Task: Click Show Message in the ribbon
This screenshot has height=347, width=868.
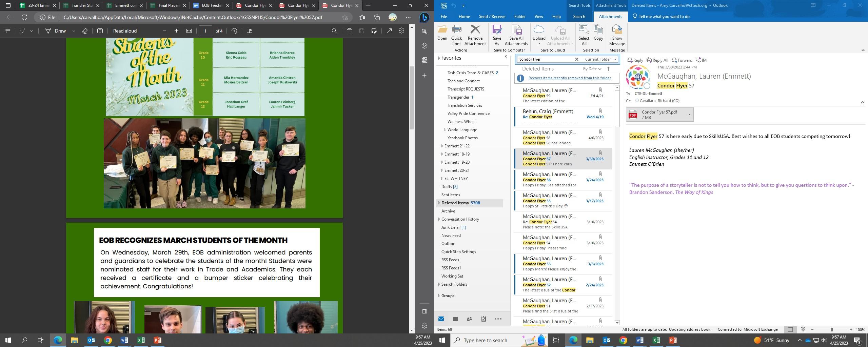Action: [x=617, y=35]
